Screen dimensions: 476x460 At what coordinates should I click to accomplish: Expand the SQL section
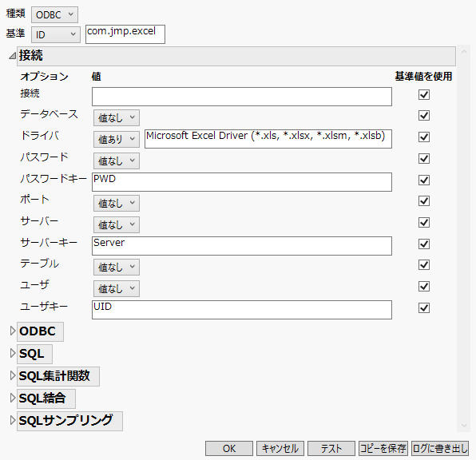[x=13, y=353]
